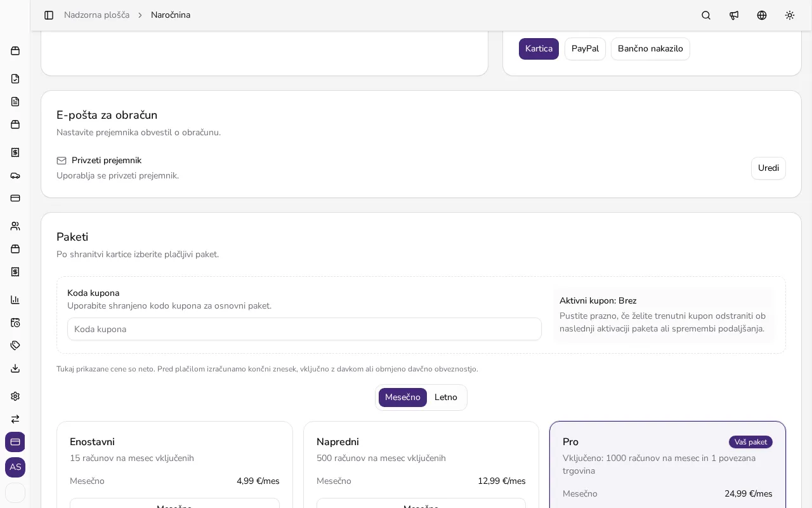The height and width of the screenshot is (508, 812).
Task: Open the tag icon in sidebar
Action: coord(15,345)
